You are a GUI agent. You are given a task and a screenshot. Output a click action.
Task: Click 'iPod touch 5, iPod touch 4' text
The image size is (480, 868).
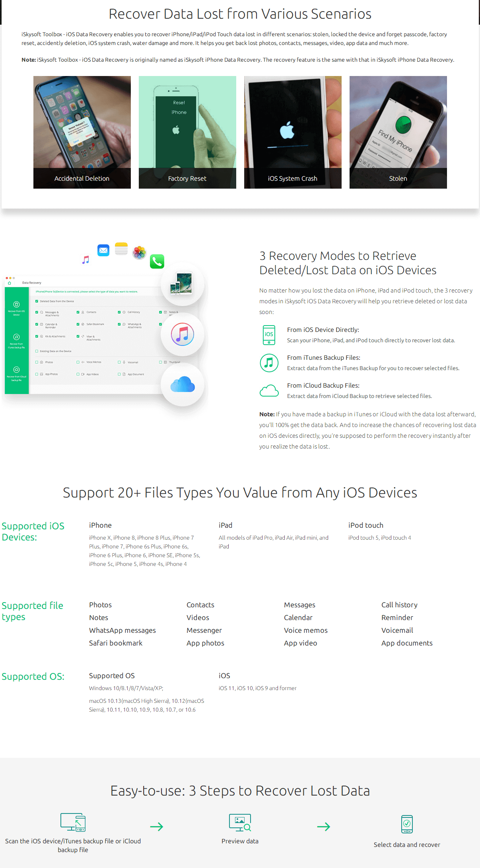[x=380, y=538]
